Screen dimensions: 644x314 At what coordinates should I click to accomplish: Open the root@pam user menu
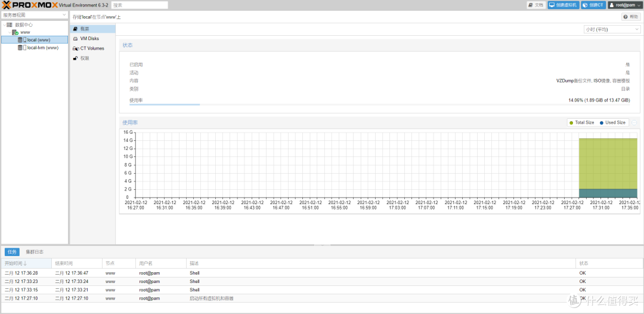(624, 5)
